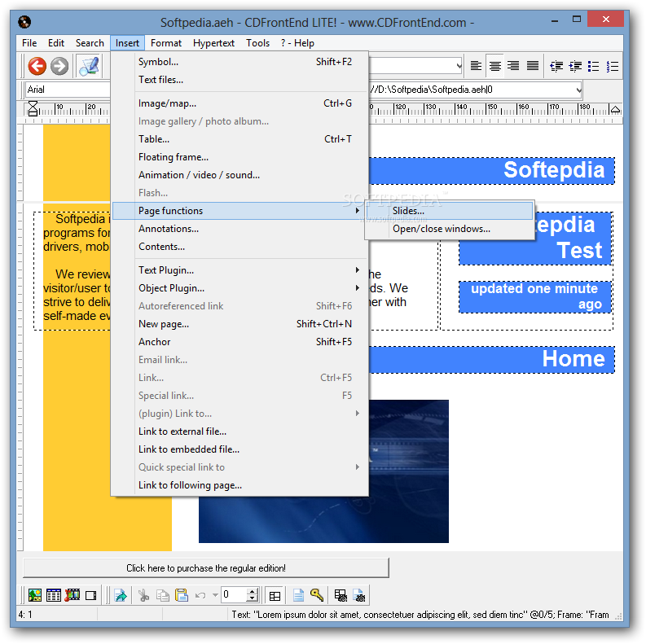The image size is (646, 644).
Task: Click the blue document page icon
Action: [298, 595]
